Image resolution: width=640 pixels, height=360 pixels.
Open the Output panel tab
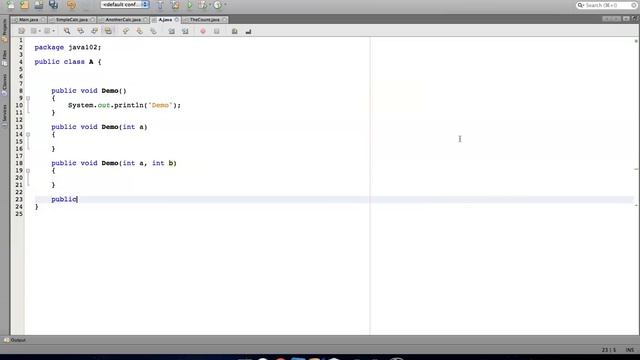coord(15,340)
